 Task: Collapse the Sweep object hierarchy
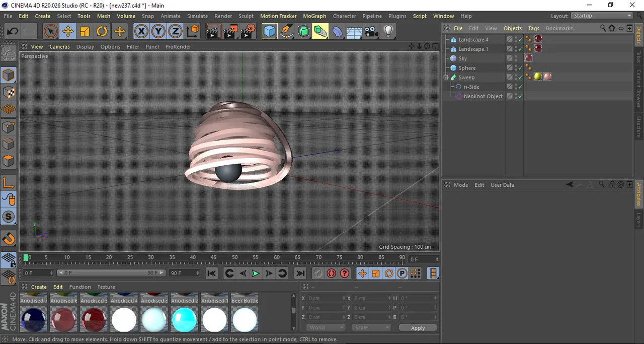coord(446,77)
